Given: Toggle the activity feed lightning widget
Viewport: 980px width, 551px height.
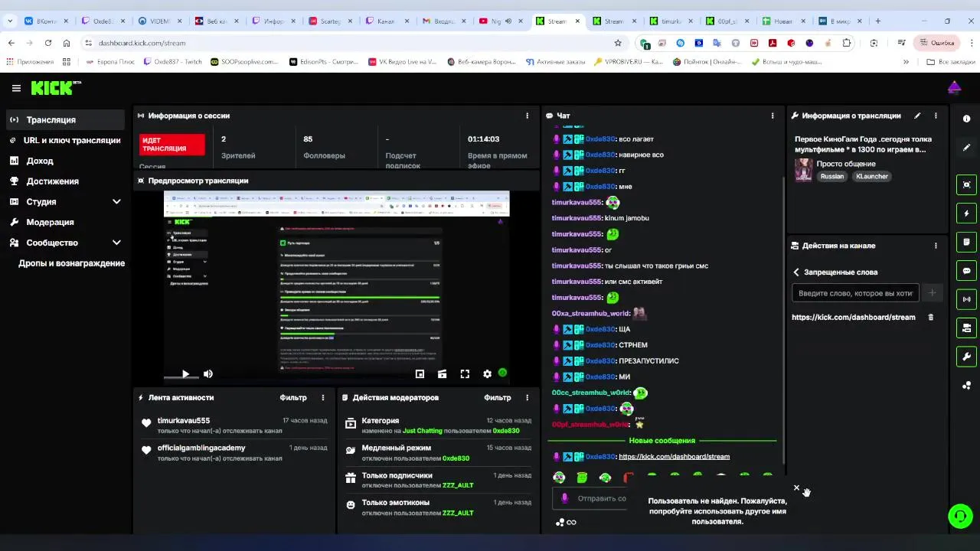Looking at the screenshot, I should pos(966,214).
